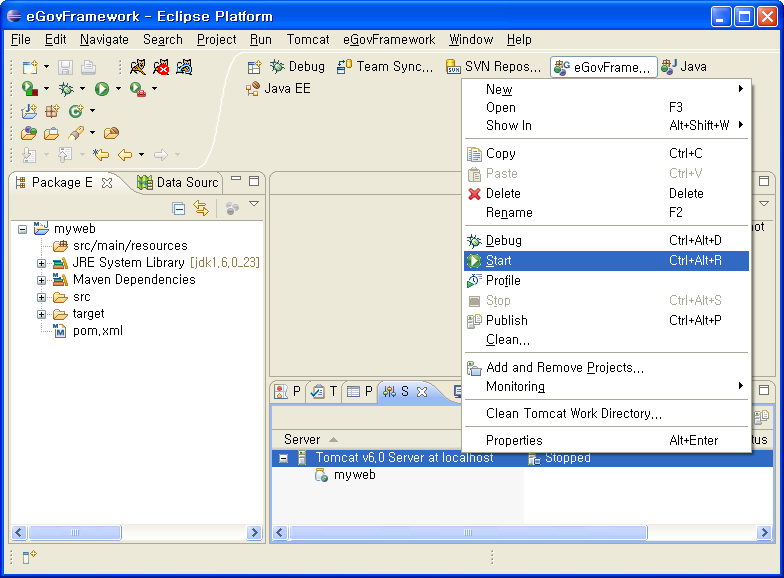784x578 pixels.
Task: Choose Properties in the context menu
Action: [x=606, y=440]
